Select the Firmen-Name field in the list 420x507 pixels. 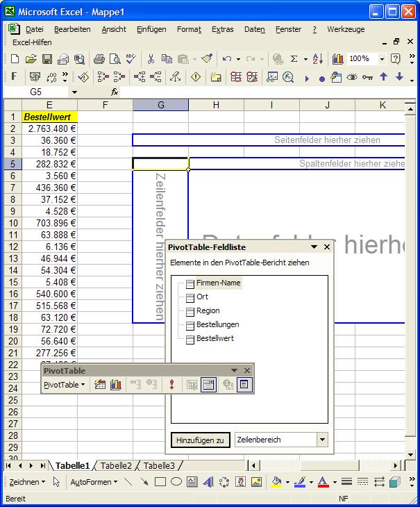(x=219, y=283)
